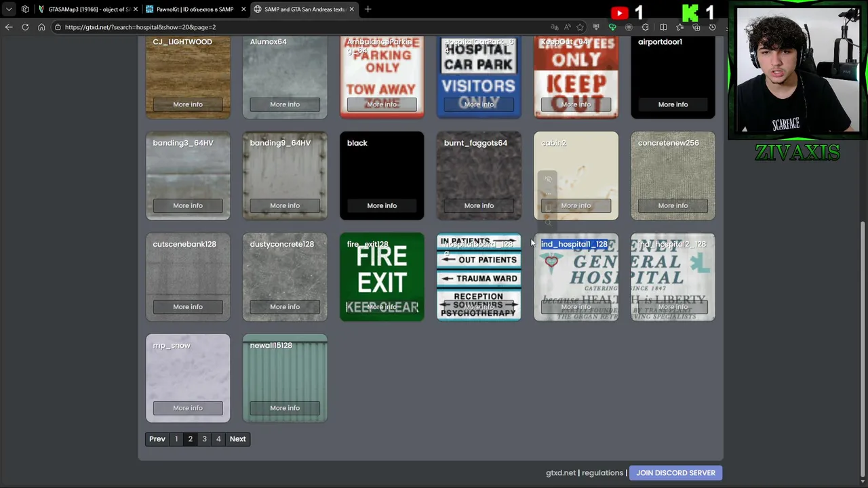The image size is (868, 488).
Task: Activate the read aloud icon
Action: tap(568, 27)
